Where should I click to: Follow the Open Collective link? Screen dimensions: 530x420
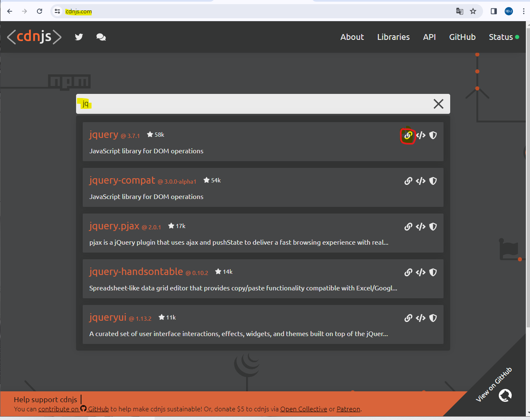coord(303,409)
